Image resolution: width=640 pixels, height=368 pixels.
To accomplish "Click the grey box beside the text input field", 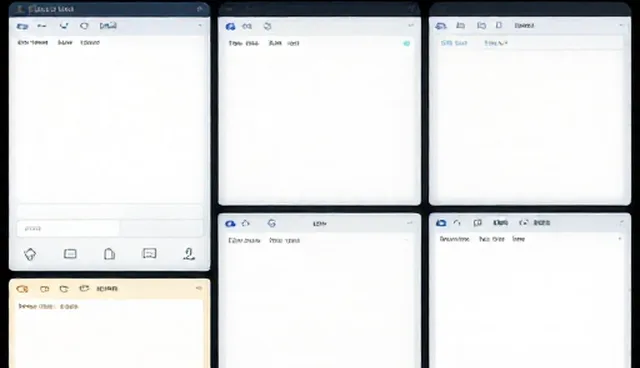I will [161, 228].
